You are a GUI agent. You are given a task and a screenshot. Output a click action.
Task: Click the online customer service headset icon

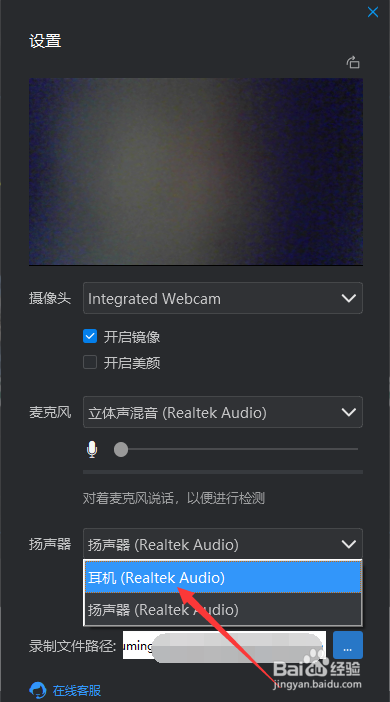click(x=38, y=690)
